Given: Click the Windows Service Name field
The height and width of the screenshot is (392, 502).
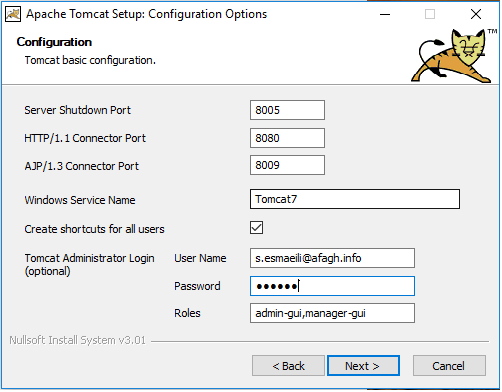Looking at the screenshot, I should pyautogui.click(x=355, y=199).
